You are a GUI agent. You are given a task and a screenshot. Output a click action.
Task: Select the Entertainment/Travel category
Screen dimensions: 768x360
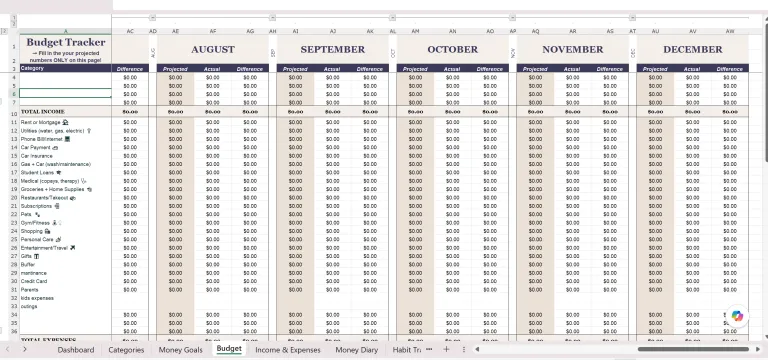coord(65,248)
